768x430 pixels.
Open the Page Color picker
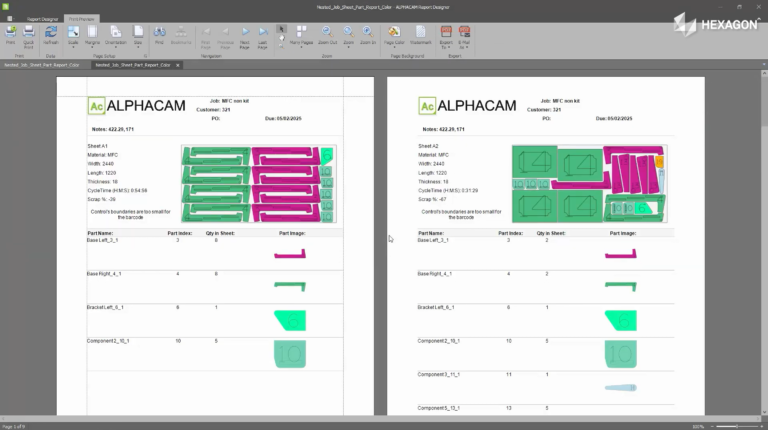[394, 36]
